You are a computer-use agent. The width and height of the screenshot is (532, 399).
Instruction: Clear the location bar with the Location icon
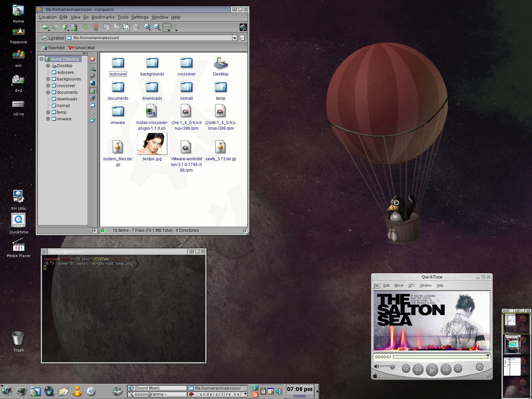pos(45,38)
